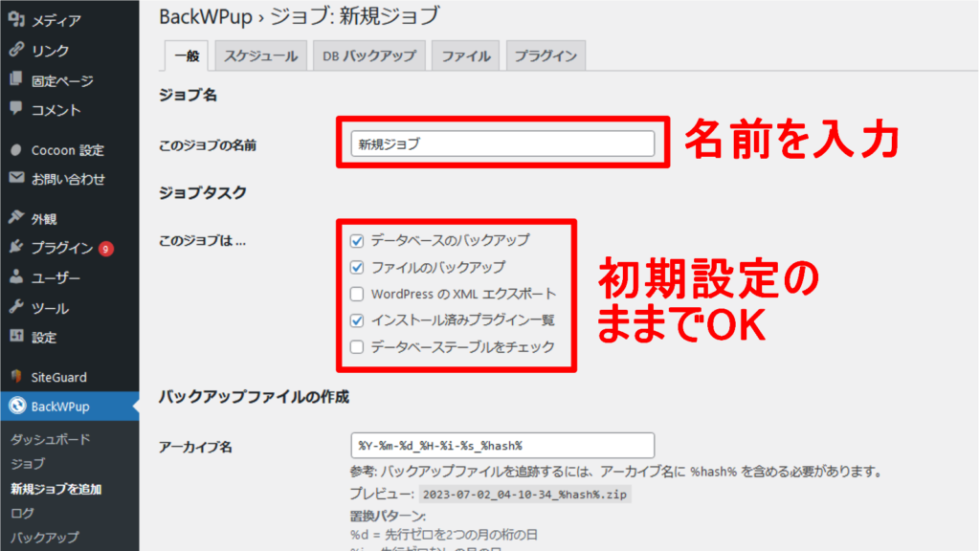Click the アーカイブ名 input field
Image resolution: width=980 pixels, height=551 pixels.
(x=502, y=446)
